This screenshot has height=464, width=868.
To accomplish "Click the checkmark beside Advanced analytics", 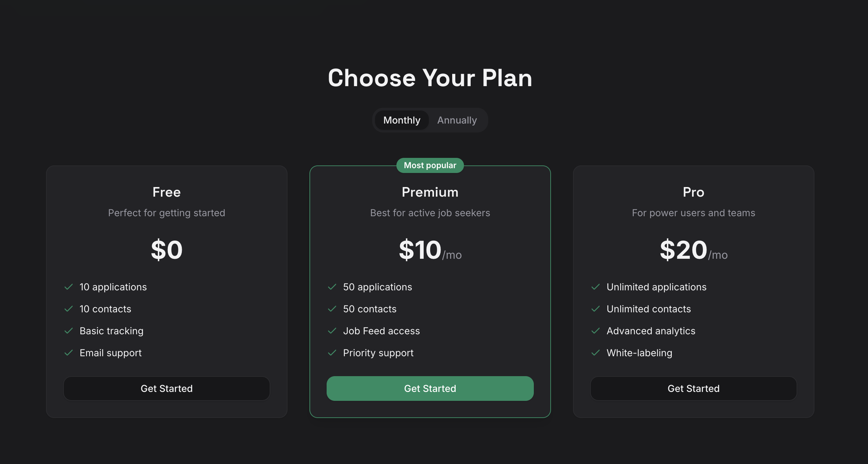I will (596, 331).
